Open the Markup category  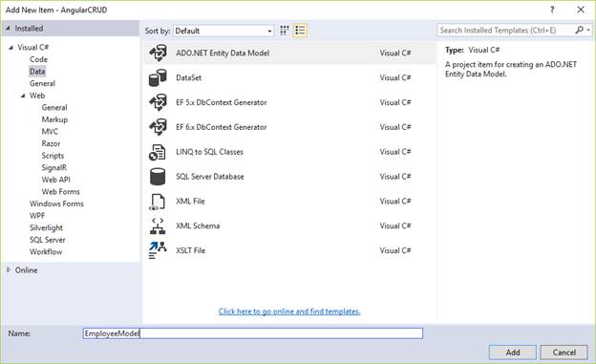click(54, 119)
